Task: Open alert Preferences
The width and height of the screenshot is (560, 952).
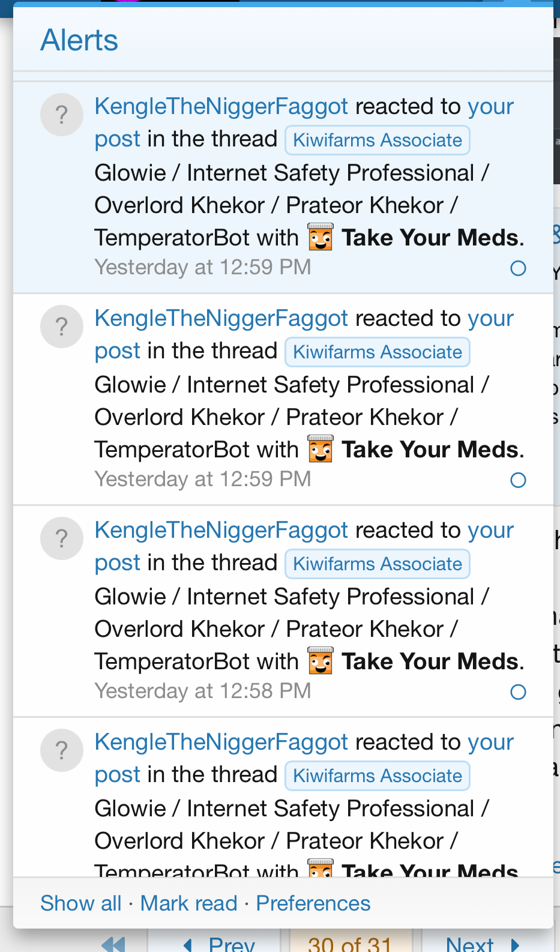Action: [313, 903]
